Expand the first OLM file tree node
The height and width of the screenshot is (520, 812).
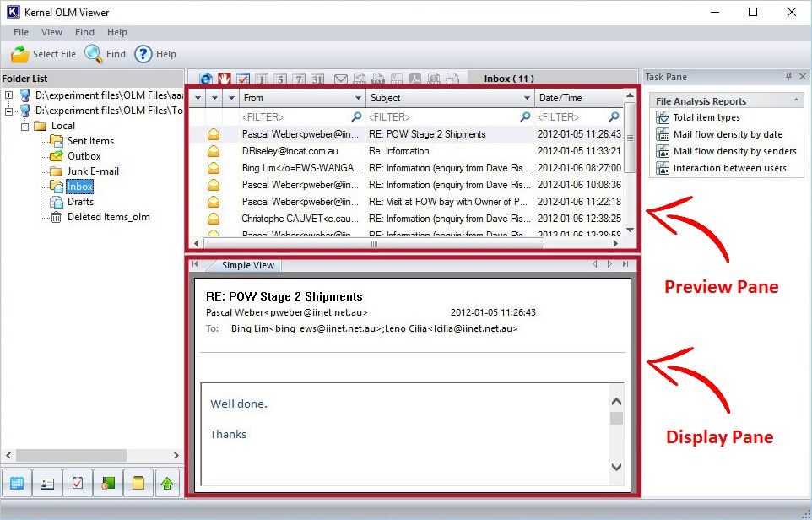coord(8,95)
